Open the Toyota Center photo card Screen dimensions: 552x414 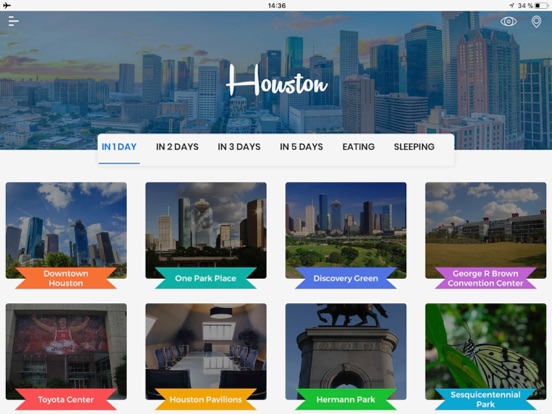point(66,356)
